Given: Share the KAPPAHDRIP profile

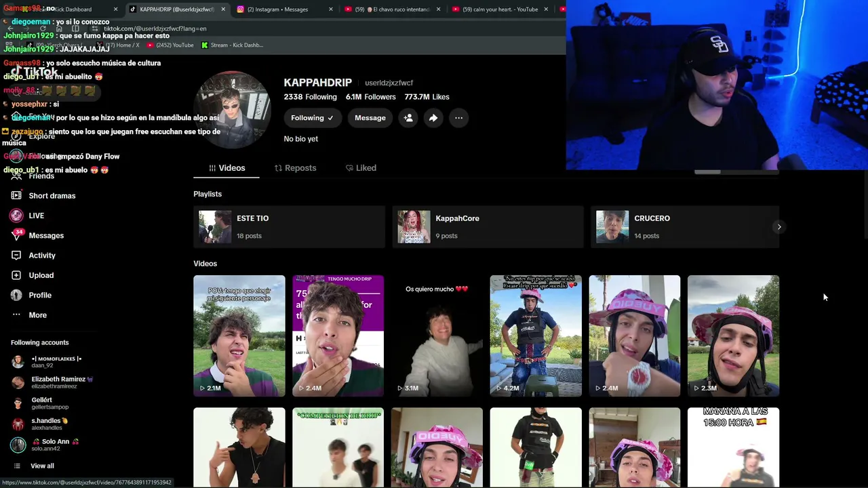Looking at the screenshot, I should coord(433,118).
